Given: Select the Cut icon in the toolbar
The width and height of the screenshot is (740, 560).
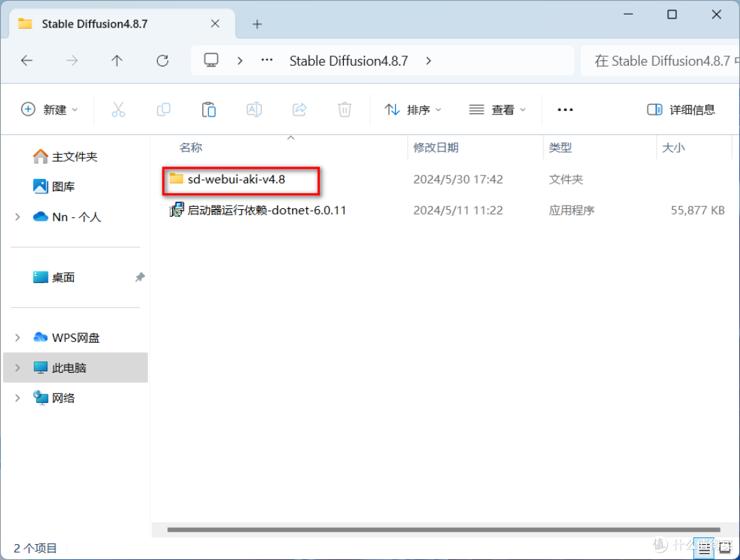Looking at the screenshot, I should point(119,109).
